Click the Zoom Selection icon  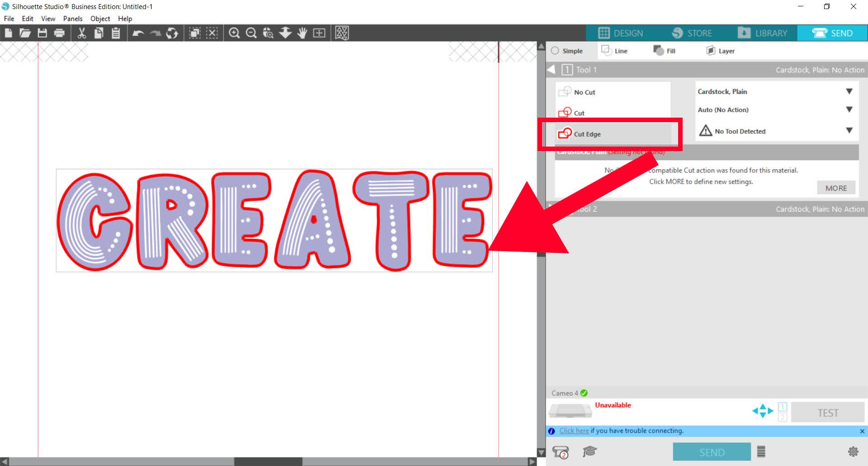pos(268,33)
